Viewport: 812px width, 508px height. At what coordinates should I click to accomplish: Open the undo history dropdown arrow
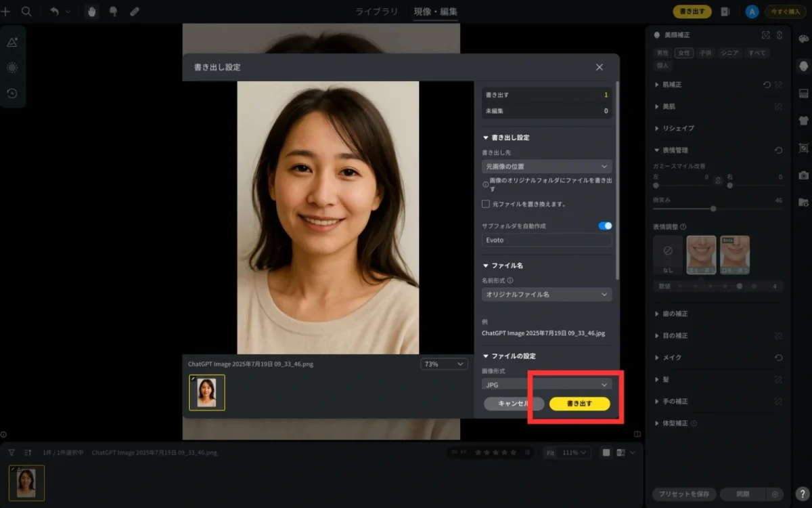68,12
